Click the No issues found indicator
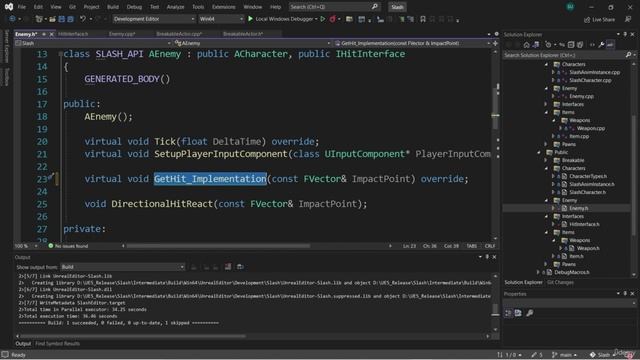This screenshot has height=360, width=640. click(x=68, y=246)
